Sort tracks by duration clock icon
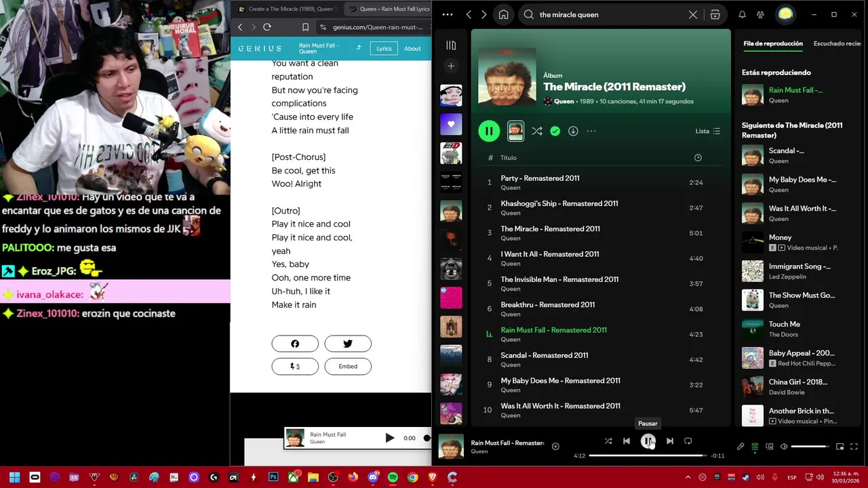The height and width of the screenshot is (488, 868). point(698,158)
